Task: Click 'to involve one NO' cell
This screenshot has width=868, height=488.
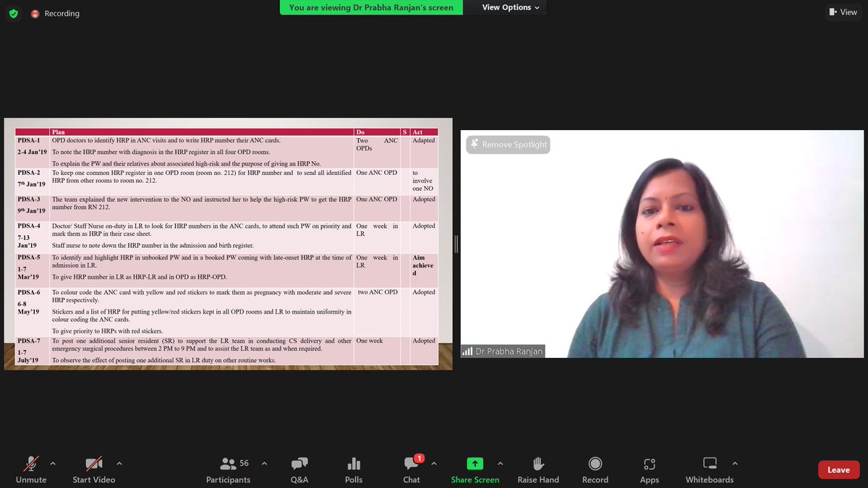Action: (x=425, y=181)
